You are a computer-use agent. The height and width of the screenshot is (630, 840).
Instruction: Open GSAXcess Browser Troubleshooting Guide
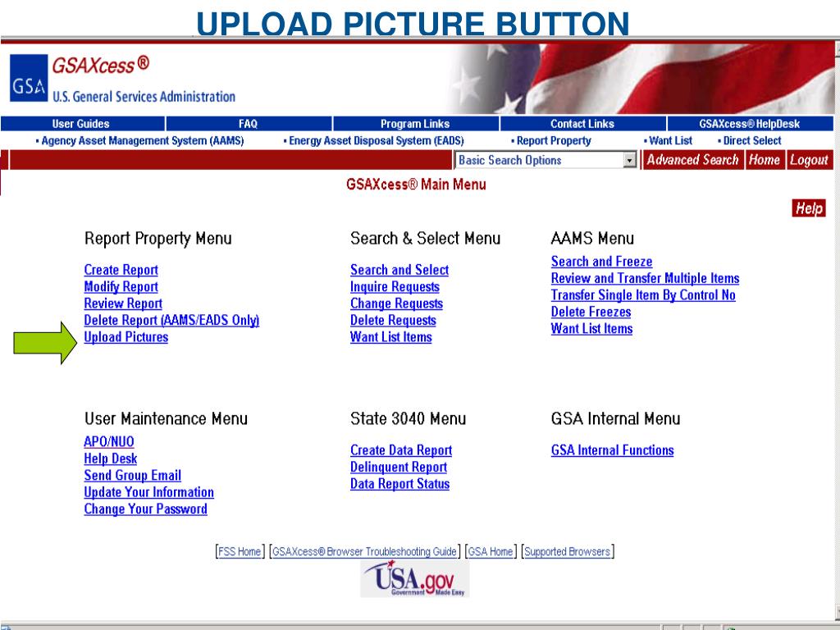coord(364,551)
